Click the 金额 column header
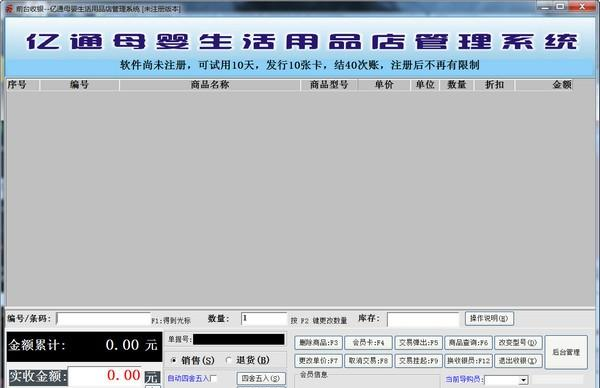This screenshot has height=388, width=600. click(544, 85)
